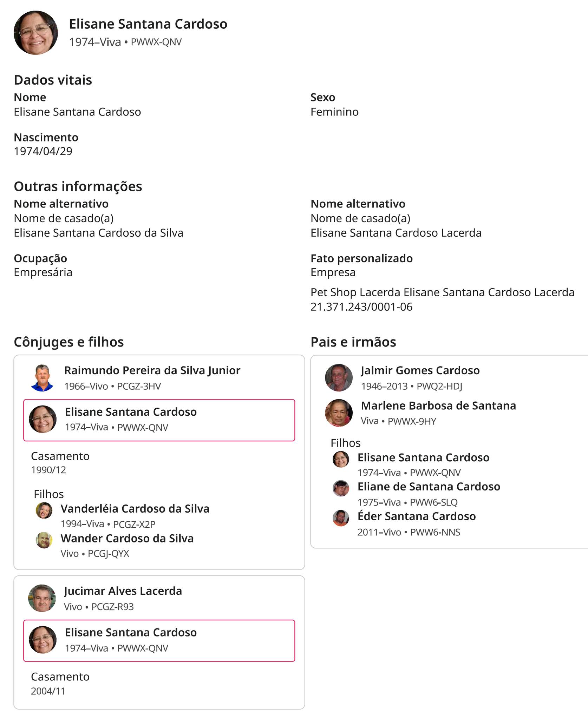The width and height of the screenshot is (588, 719).
Task: Open Vanderléia Cardoso da Silva's profile
Action: click(135, 509)
